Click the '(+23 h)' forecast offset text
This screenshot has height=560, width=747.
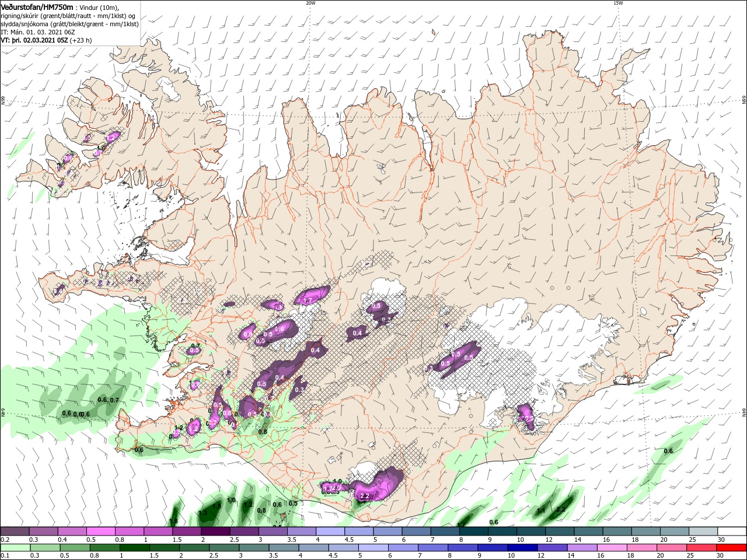coord(82,40)
